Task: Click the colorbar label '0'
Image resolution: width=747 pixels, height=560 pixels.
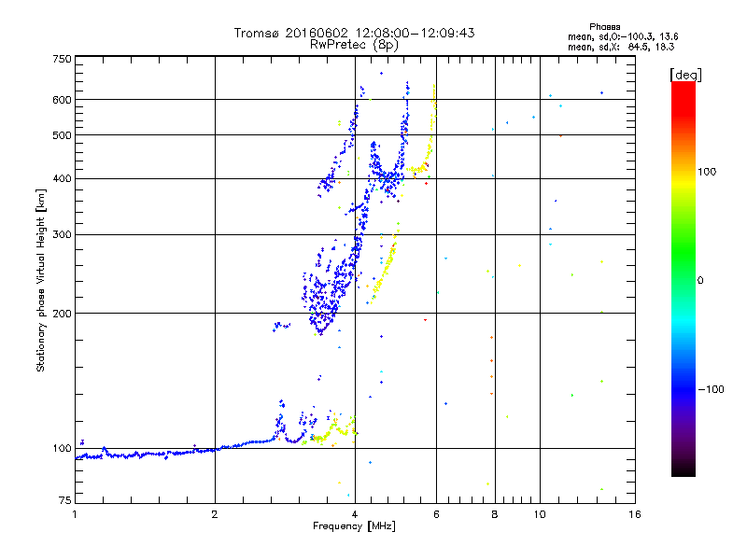Action: point(700,281)
